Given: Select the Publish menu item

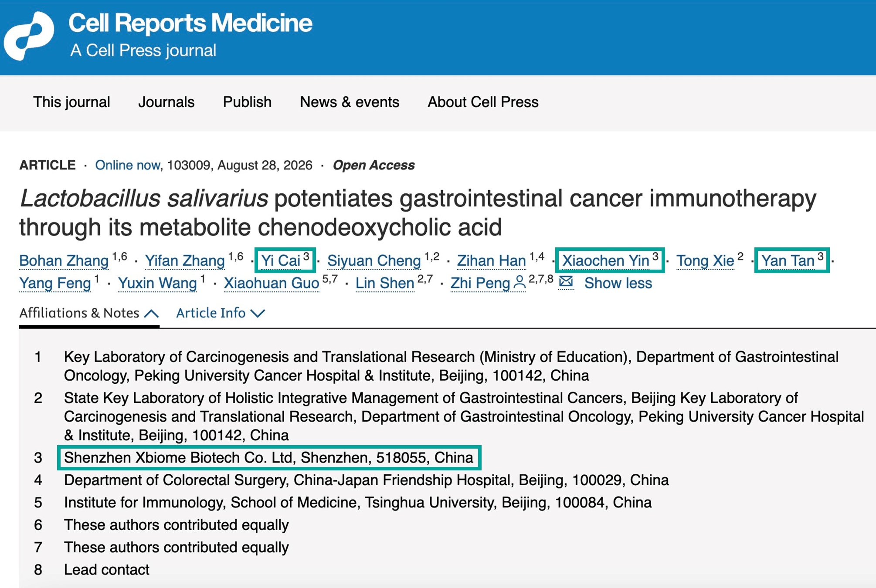Looking at the screenshot, I should click(247, 102).
